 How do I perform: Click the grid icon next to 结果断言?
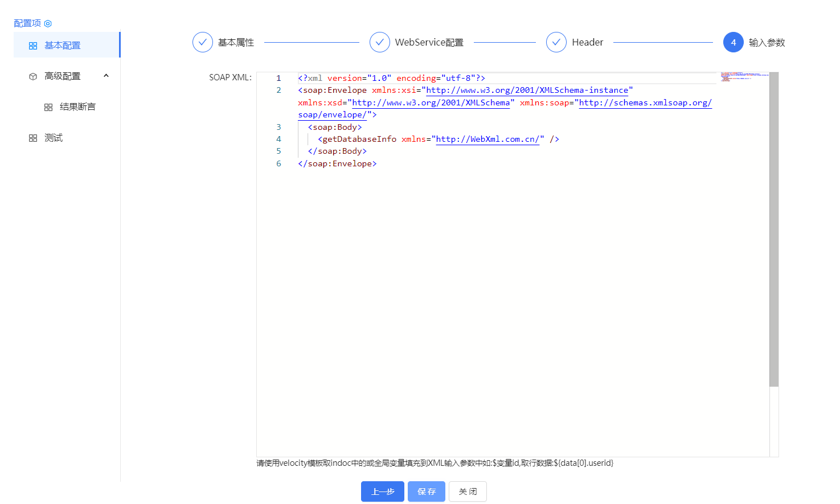click(48, 107)
